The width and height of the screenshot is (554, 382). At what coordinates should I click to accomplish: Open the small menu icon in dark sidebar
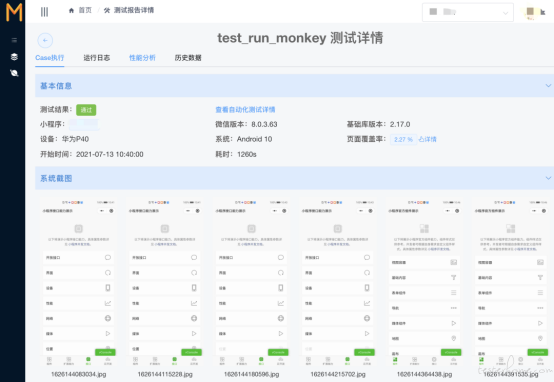14,40
